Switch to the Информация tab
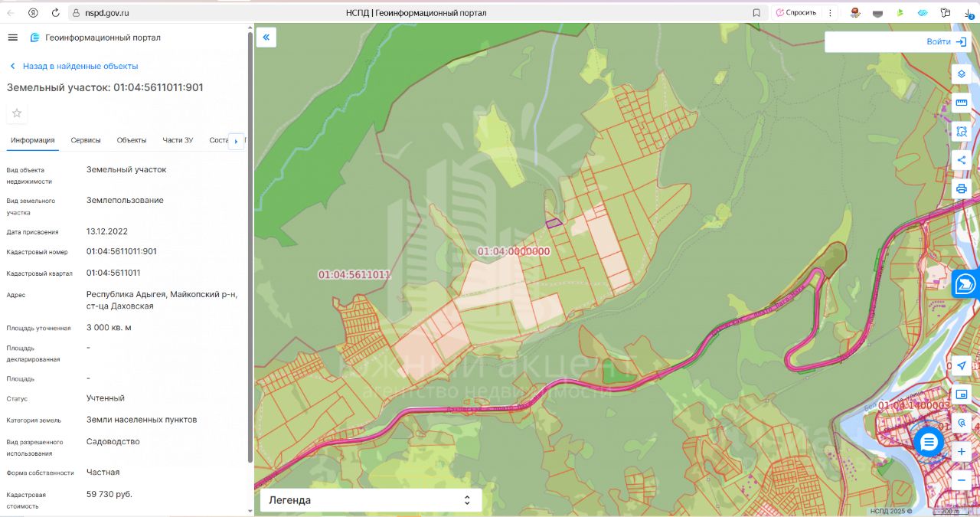This screenshot has width=980, height=517. point(33,140)
